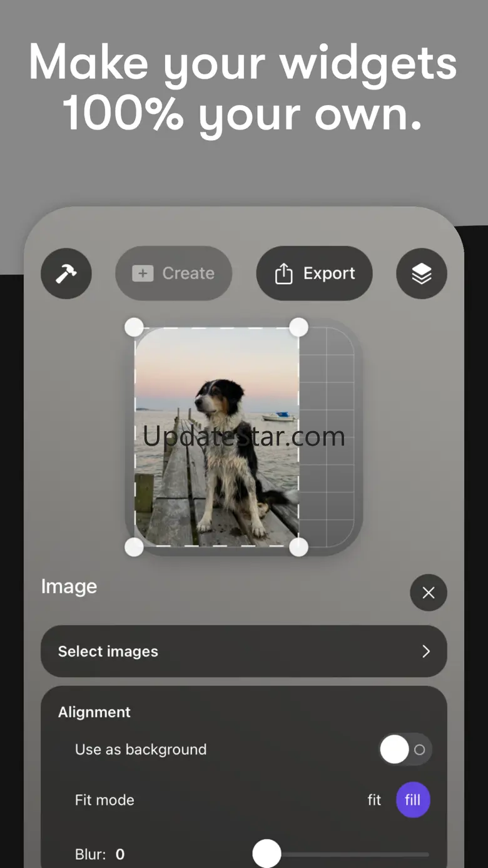Expand the Select images chevron
The width and height of the screenshot is (488, 868).
[x=426, y=651]
